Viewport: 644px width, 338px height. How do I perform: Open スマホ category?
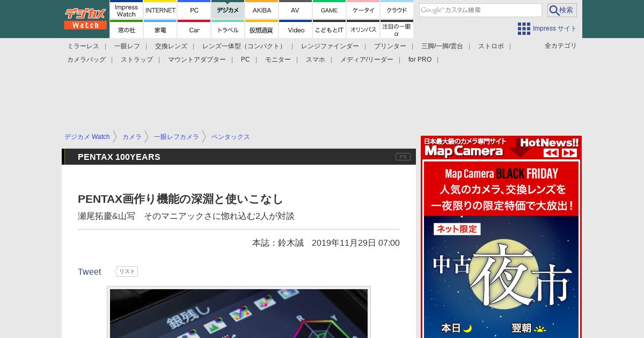click(316, 60)
